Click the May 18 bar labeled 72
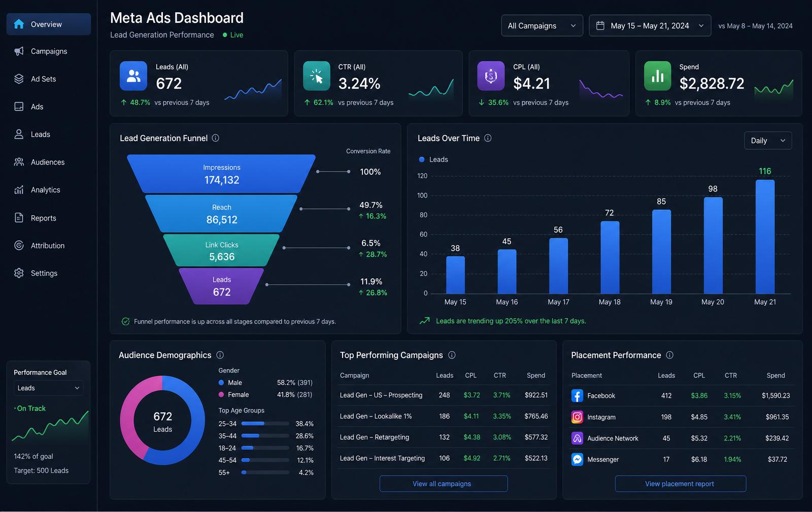The height and width of the screenshot is (512, 812). 610,258
